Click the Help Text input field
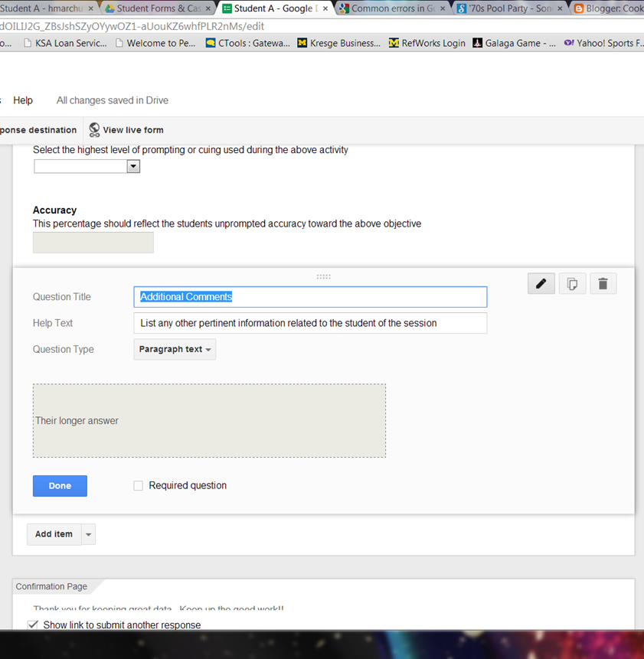This screenshot has width=644, height=659. pos(310,323)
